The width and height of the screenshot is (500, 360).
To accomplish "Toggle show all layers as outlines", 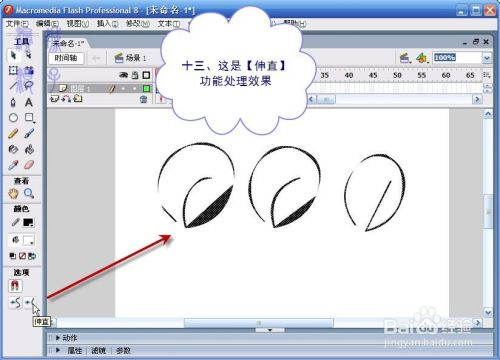I will click(146, 75).
